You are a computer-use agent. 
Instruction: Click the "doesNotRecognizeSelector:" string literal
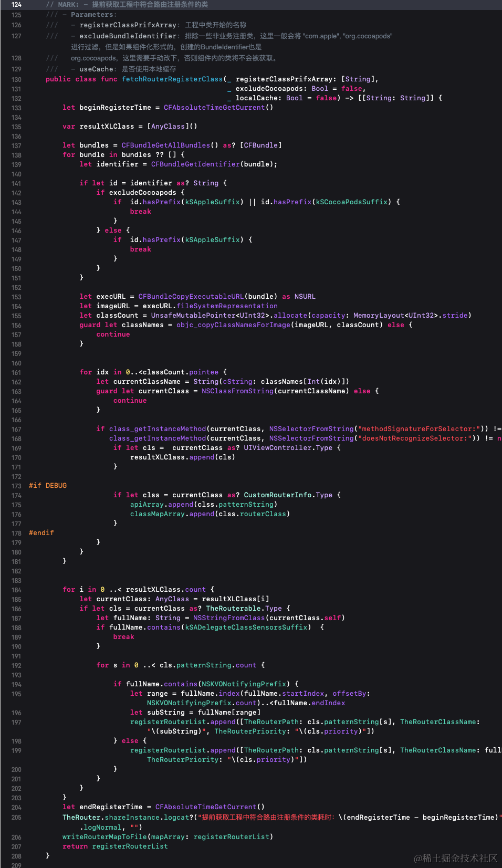coord(414,438)
